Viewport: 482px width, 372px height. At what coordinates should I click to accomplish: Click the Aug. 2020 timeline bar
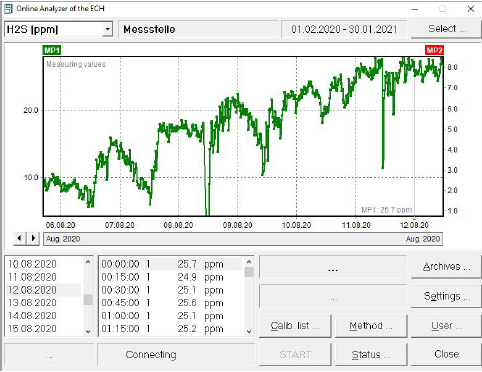(x=243, y=239)
